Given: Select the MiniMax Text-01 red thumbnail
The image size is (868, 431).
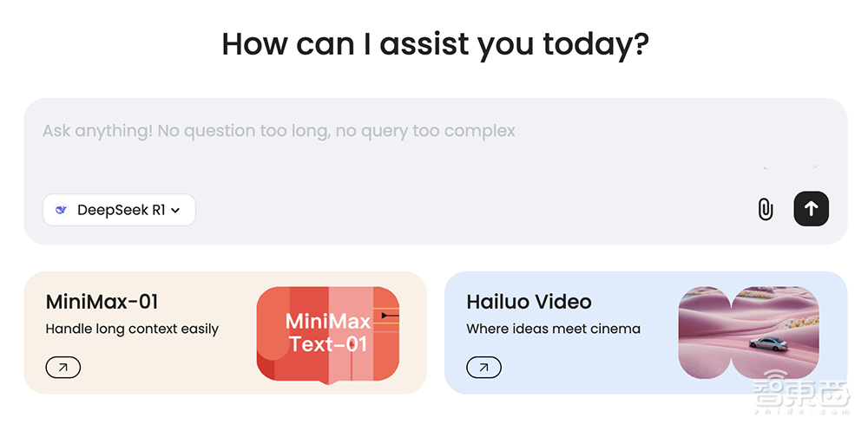Looking at the screenshot, I should (x=328, y=333).
